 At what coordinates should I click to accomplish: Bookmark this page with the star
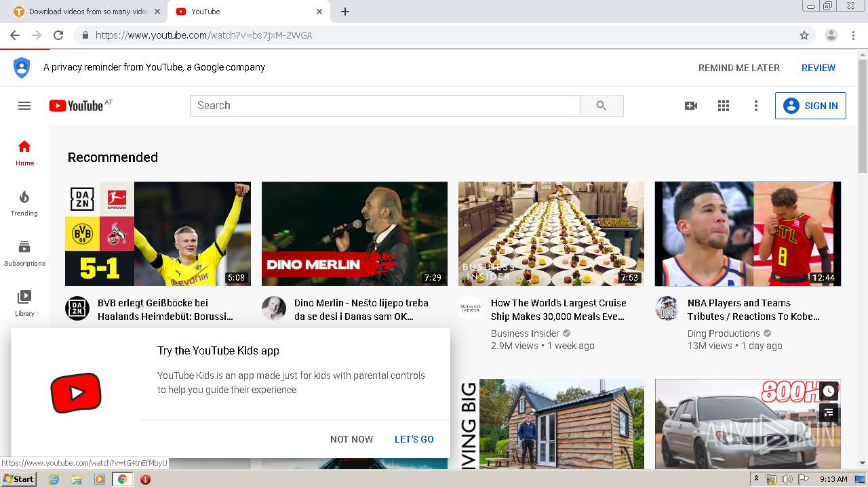tap(804, 35)
